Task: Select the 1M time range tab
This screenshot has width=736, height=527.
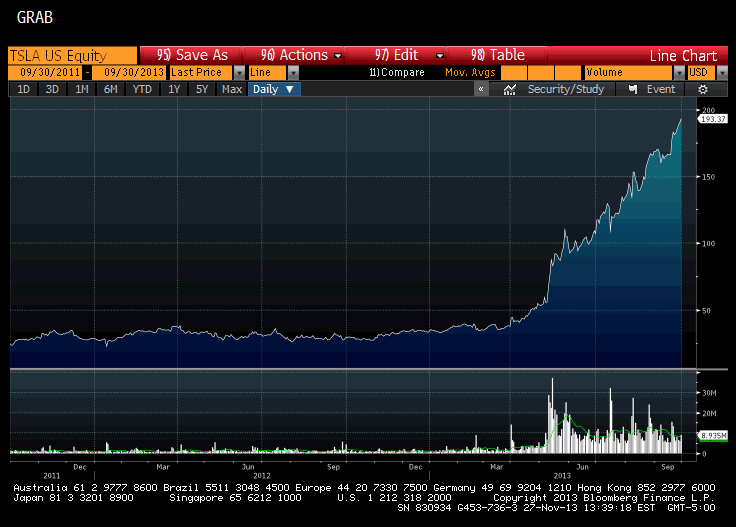Action: point(82,89)
